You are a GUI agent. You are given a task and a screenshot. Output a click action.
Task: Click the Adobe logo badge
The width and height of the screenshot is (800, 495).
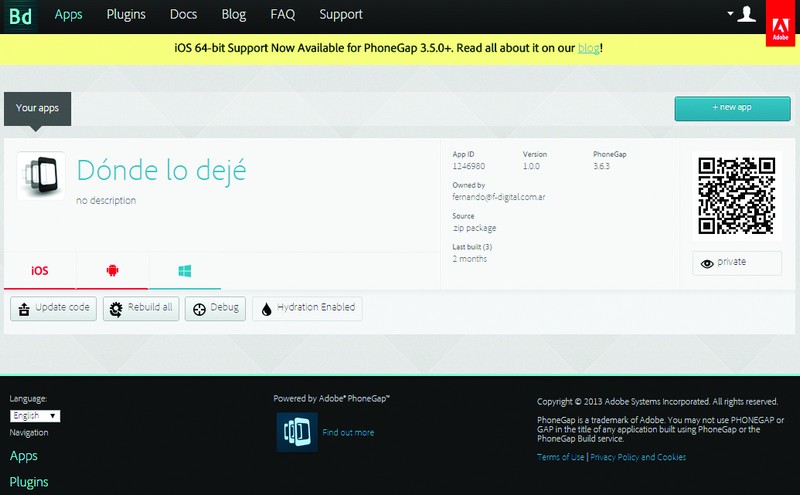[x=781, y=23]
